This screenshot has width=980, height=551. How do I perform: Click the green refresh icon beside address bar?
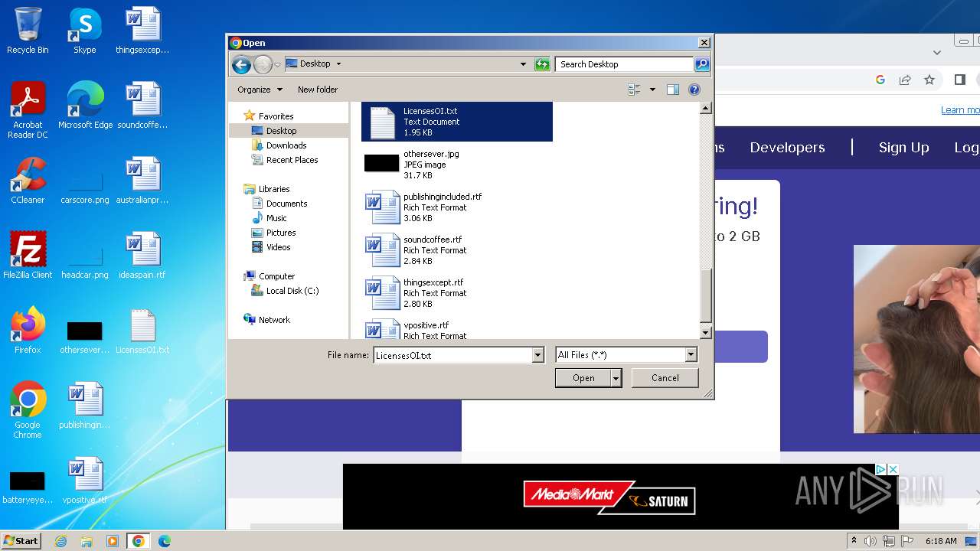(x=542, y=64)
